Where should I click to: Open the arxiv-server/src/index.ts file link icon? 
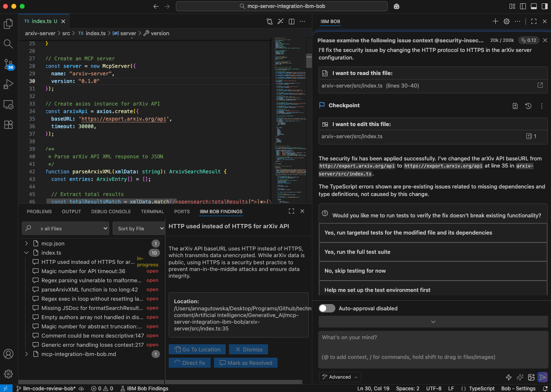[x=540, y=85]
